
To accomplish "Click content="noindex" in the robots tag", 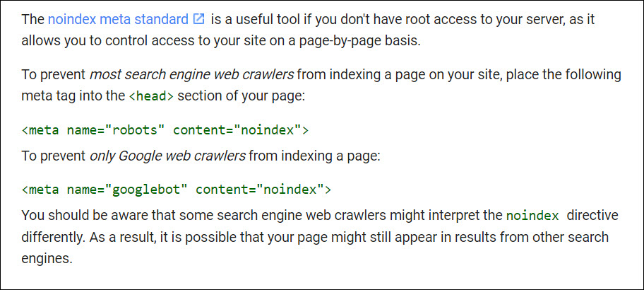I will point(241,129).
